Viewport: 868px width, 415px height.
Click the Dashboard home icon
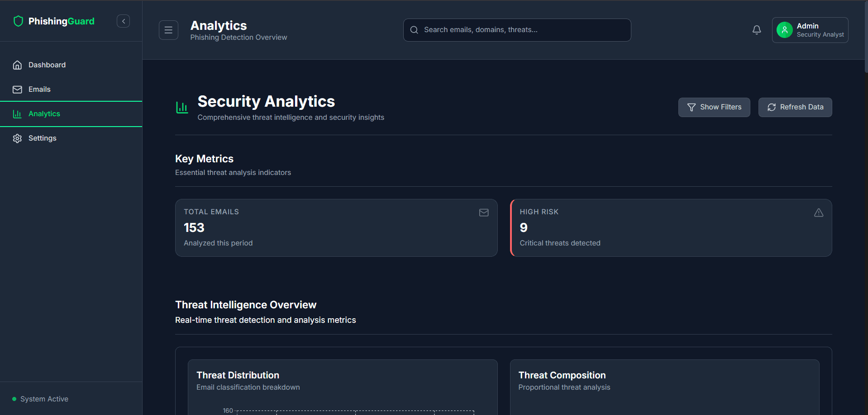pyautogui.click(x=17, y=65)
